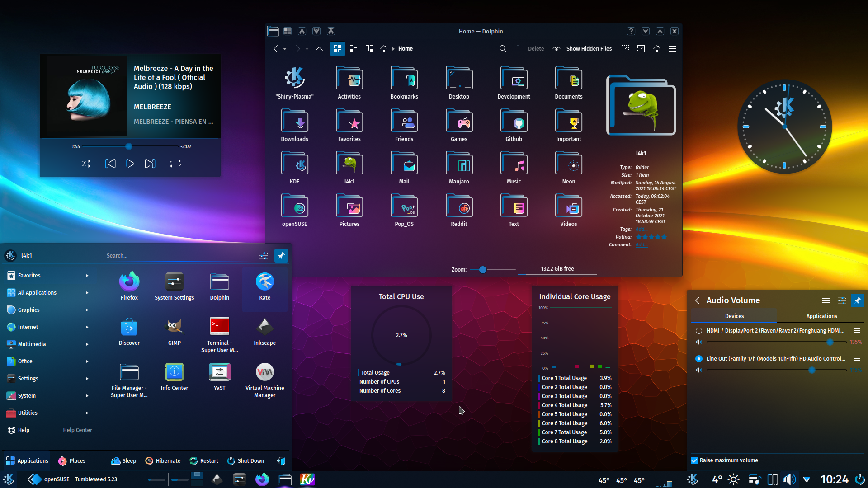Skip to next track in music player
The image size is (868, 488).
150,164
